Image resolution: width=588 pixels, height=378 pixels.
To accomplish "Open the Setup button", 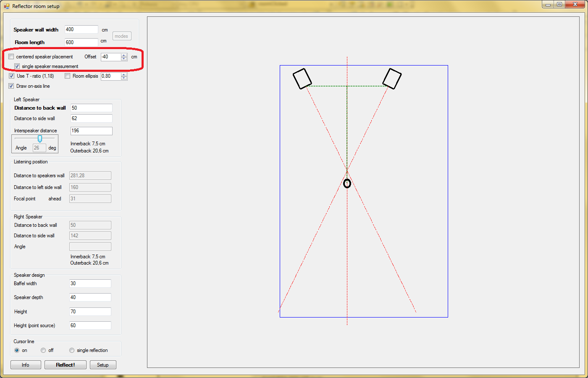I will pos(103,365).
